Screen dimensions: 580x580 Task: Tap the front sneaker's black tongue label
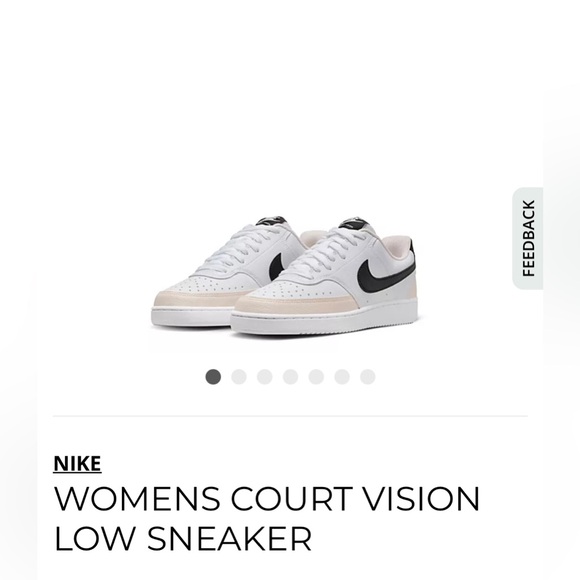353,223
